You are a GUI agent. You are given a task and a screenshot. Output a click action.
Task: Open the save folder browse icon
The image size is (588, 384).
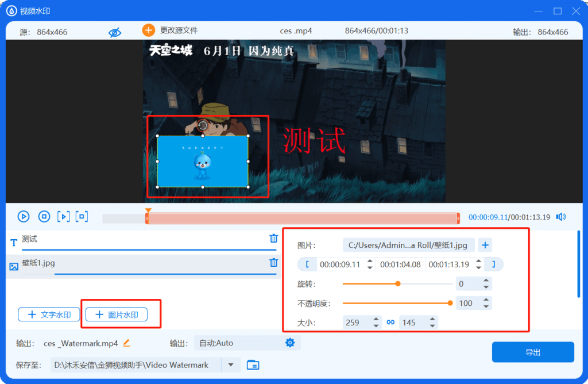click(253, 365)
